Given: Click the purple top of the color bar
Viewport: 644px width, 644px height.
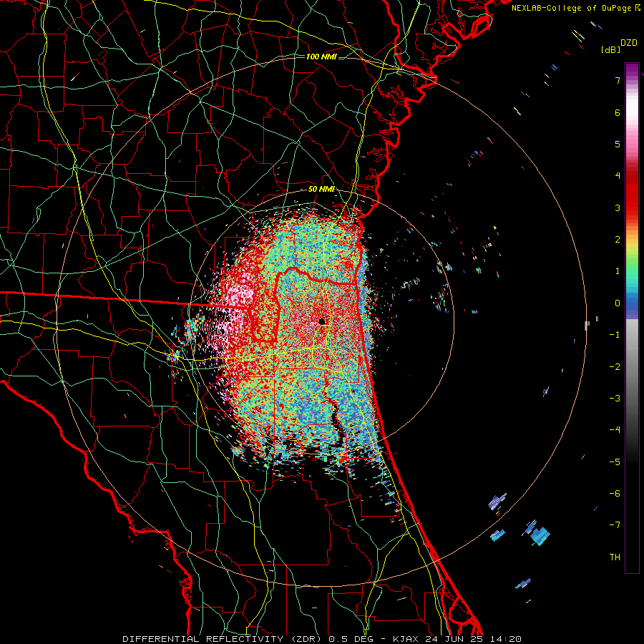Looking at the screenshot, I should tap(632, 70).
